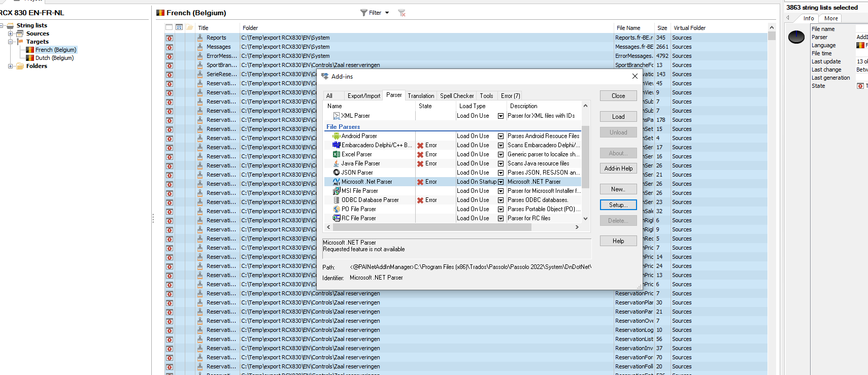Select Dutch (Belgium) target in tree

[x=54, y=58]
